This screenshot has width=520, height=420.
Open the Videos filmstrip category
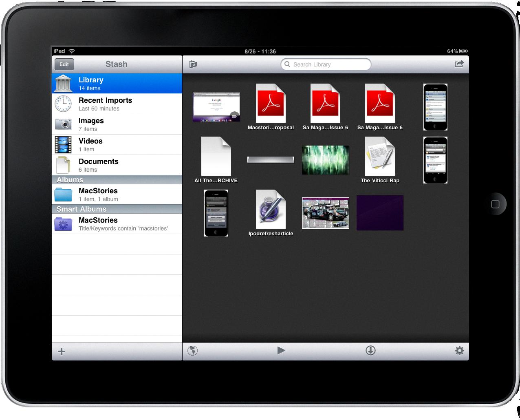(117, 145)
